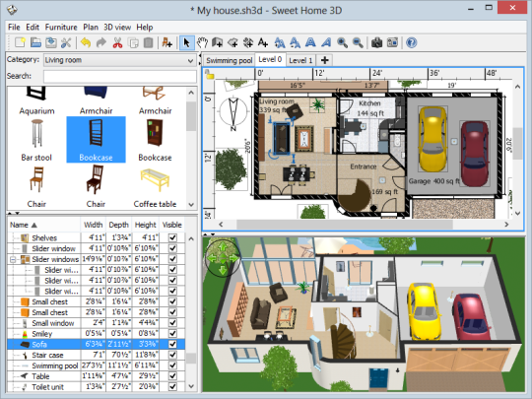Screen dimensions: 532x399
Task: Click the Create rooms tool
Action: (233, 42)
